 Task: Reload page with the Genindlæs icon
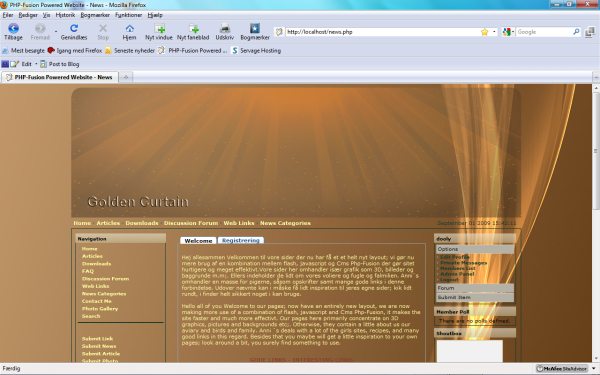pos(74,28)
